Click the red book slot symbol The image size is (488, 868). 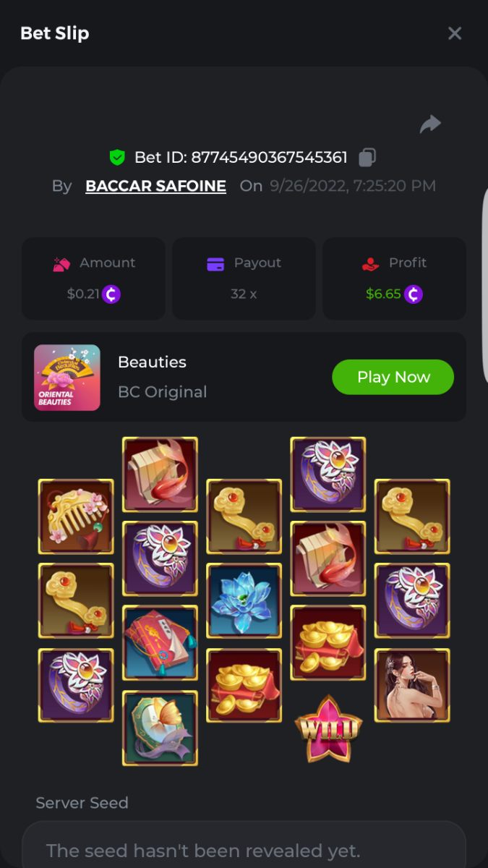[x=160, y=643]
